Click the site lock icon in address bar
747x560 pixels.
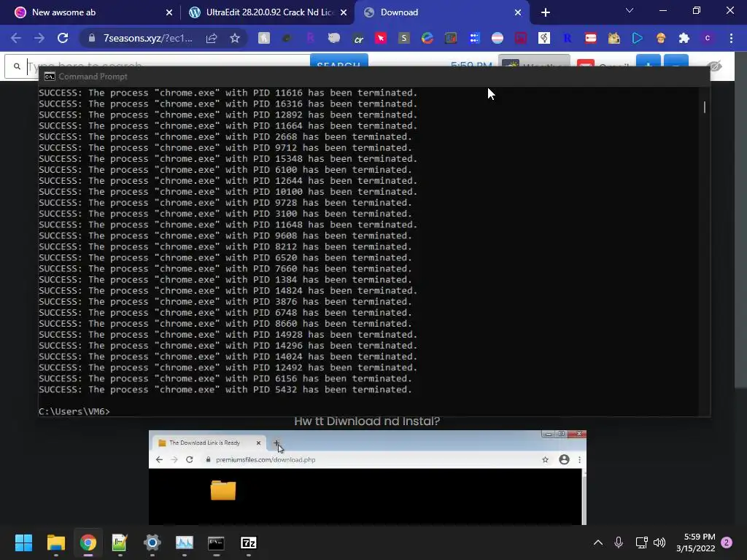92,38
